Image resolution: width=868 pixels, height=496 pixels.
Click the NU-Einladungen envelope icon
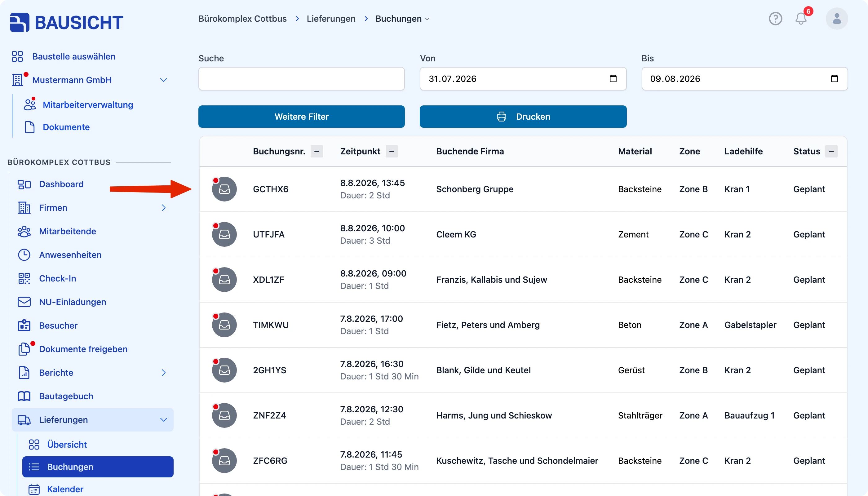(24, 302)
